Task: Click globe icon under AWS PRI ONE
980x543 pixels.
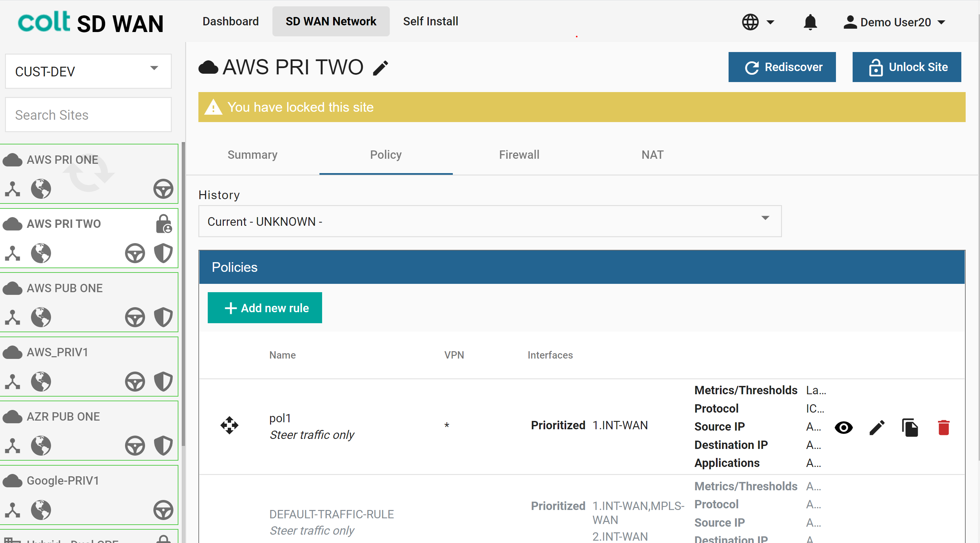Action: click(x=41, y=189)
